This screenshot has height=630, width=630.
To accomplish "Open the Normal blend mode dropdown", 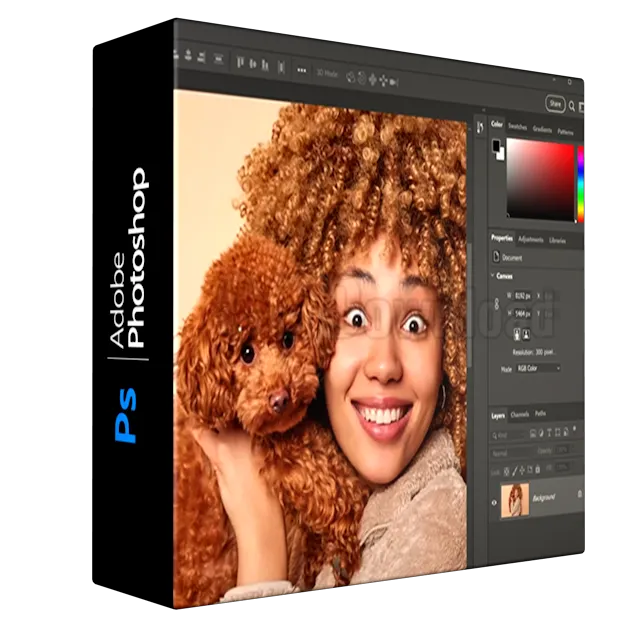I will pos(510,453).
